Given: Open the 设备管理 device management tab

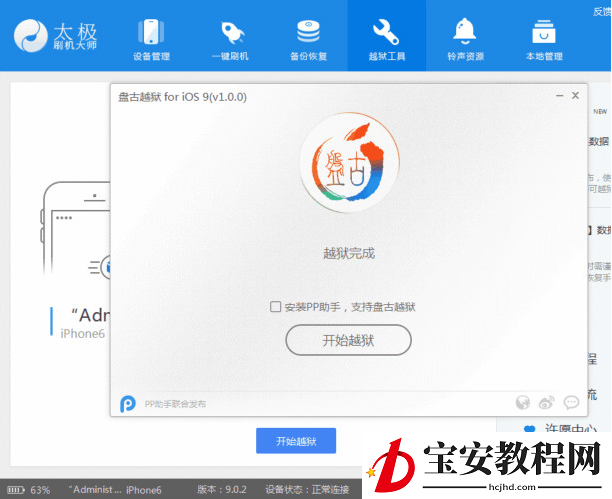Looking at the screenshot, I should tap(151, 40).
